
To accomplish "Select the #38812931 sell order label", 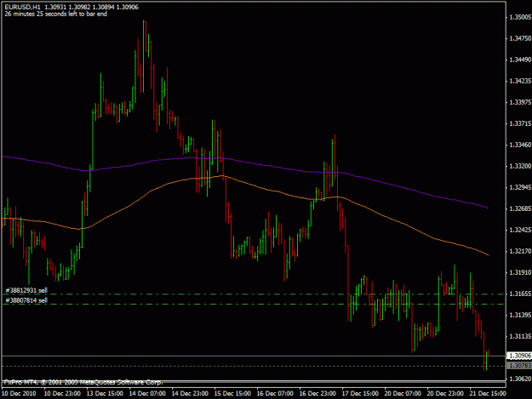I will click(x=26, y=290).
